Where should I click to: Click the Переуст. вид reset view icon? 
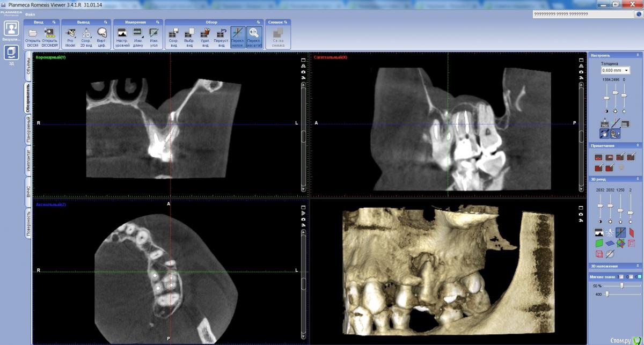221,33
